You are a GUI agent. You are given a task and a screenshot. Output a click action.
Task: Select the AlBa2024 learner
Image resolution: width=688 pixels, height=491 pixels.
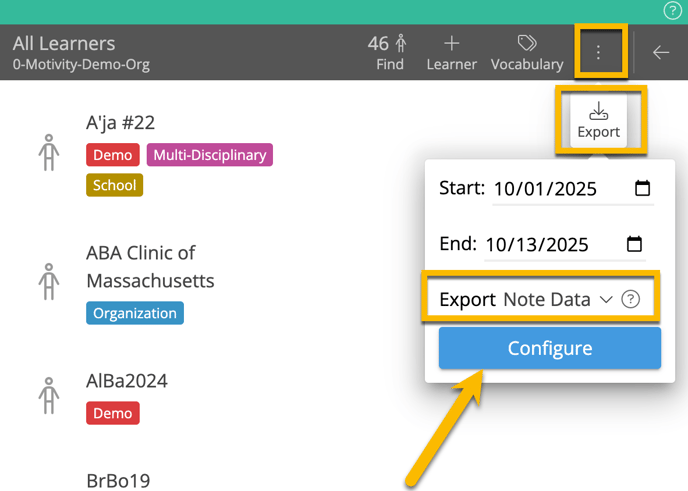tap(127, 381)
